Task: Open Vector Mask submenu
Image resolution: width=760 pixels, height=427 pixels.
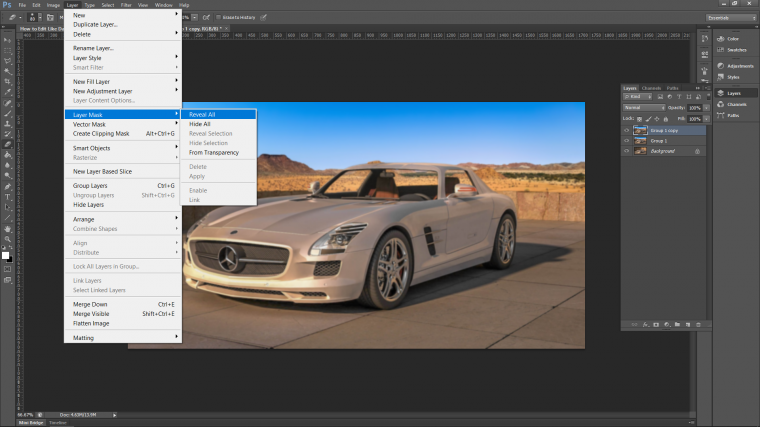Action: 123,125
